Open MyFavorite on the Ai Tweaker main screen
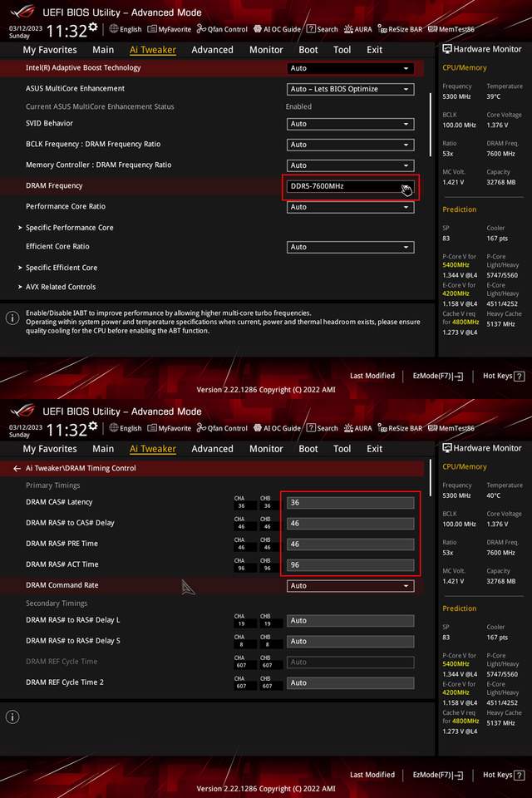This screenshot has height=798, width=532. 169,29
